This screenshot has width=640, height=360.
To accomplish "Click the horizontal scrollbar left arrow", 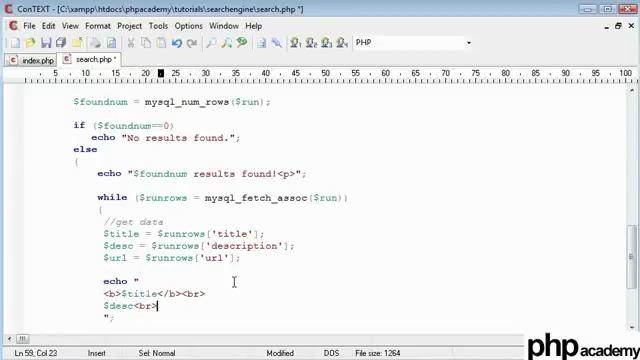I will pos(9,339).
